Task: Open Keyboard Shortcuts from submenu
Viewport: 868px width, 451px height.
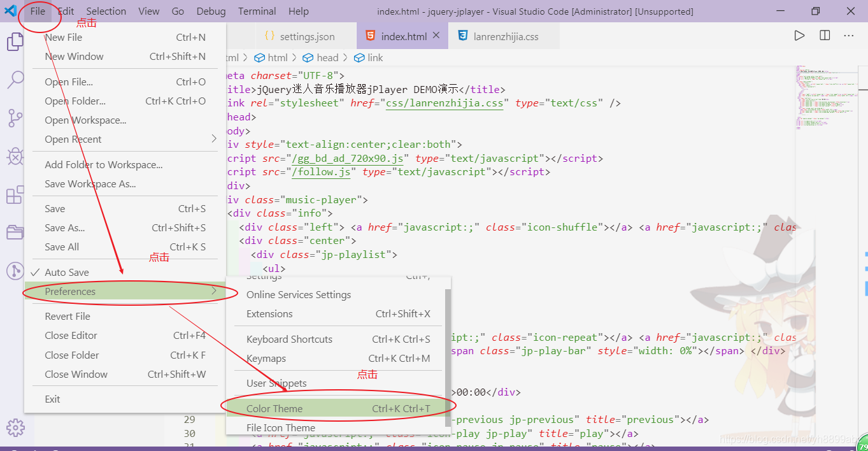Action: tap(336, 339)
